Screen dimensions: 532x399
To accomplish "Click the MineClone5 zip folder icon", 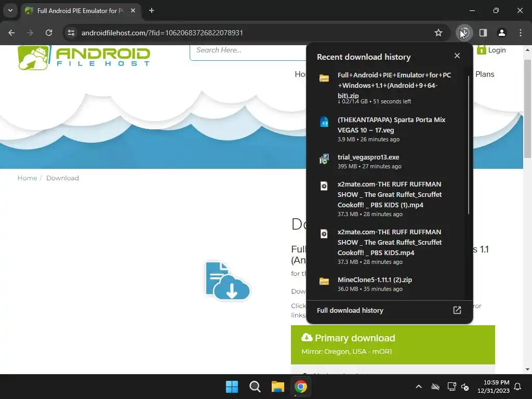I will 324,281.
